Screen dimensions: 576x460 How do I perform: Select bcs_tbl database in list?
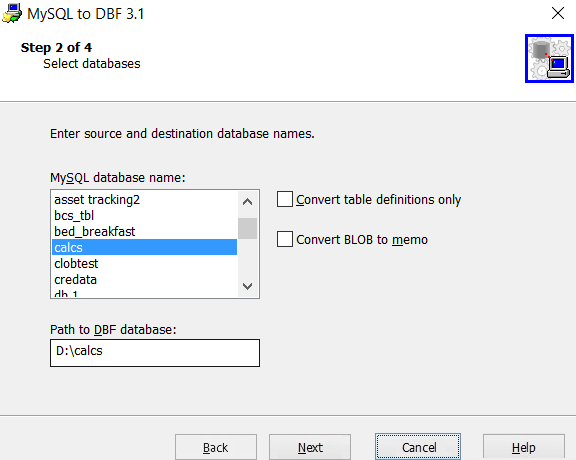pyautogui.click(x=144, y=215)
